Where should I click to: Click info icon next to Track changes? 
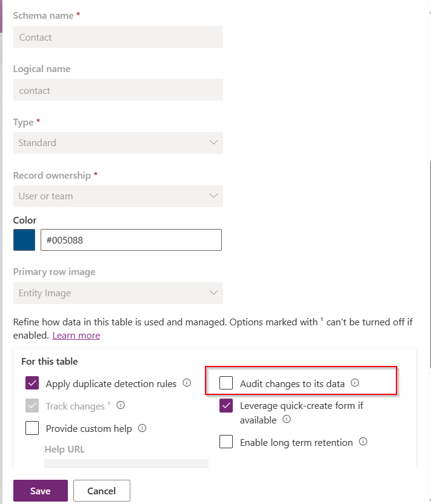121,405
